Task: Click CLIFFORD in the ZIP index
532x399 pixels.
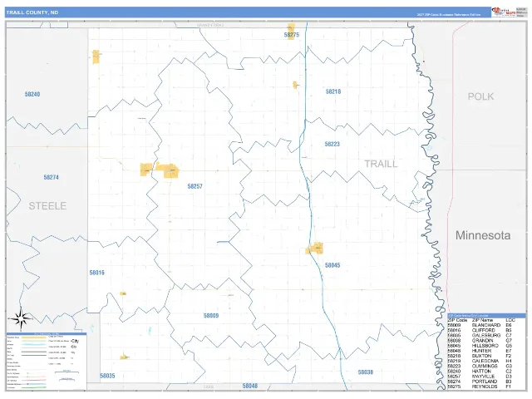Action: (483, 330)
